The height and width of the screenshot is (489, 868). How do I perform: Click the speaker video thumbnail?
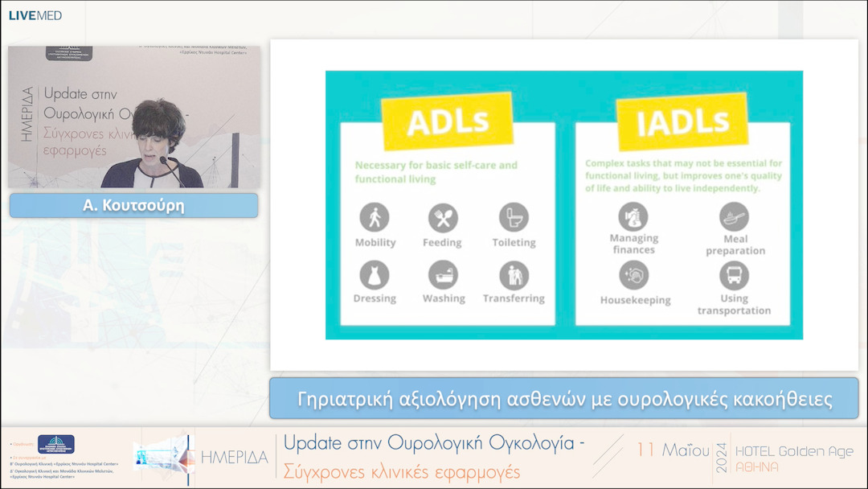134,117
